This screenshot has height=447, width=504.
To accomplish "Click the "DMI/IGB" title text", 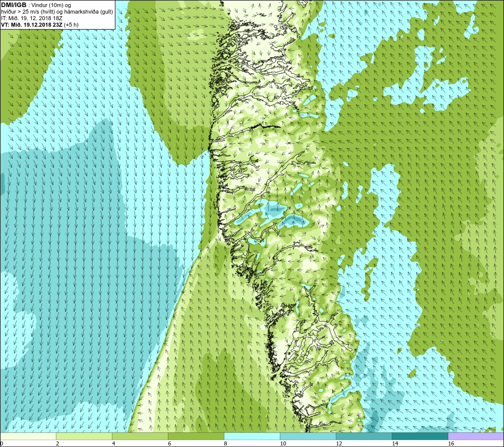I will click(x=14, y=5).
